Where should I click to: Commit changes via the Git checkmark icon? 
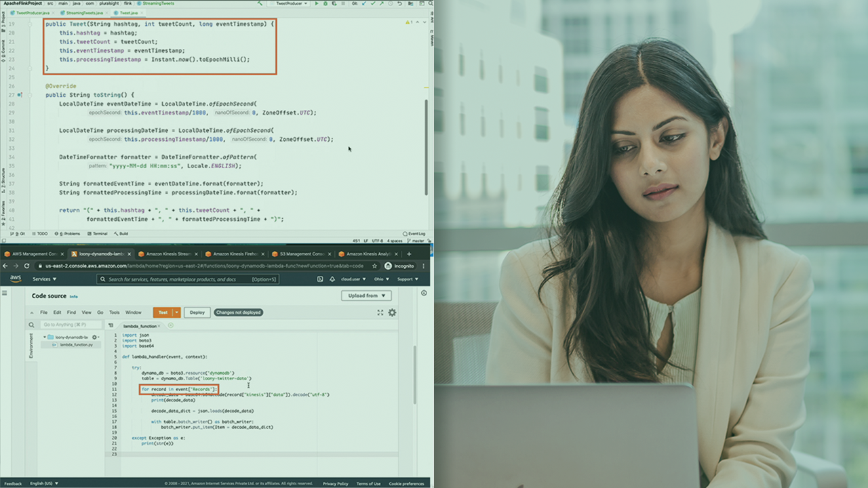[373, 3]
